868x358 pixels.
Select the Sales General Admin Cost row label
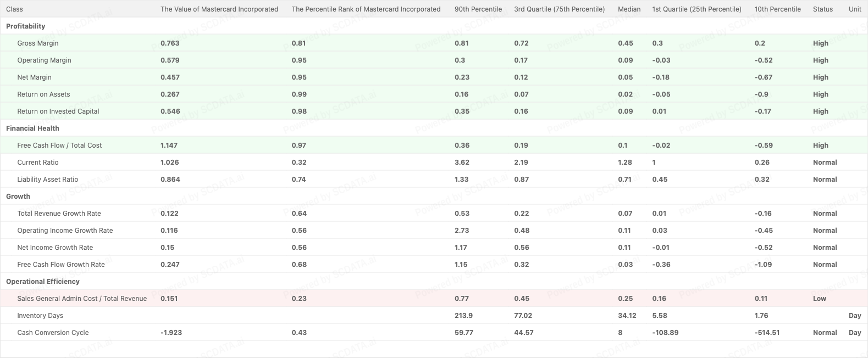pyautogui.click(x=82, y=299)
